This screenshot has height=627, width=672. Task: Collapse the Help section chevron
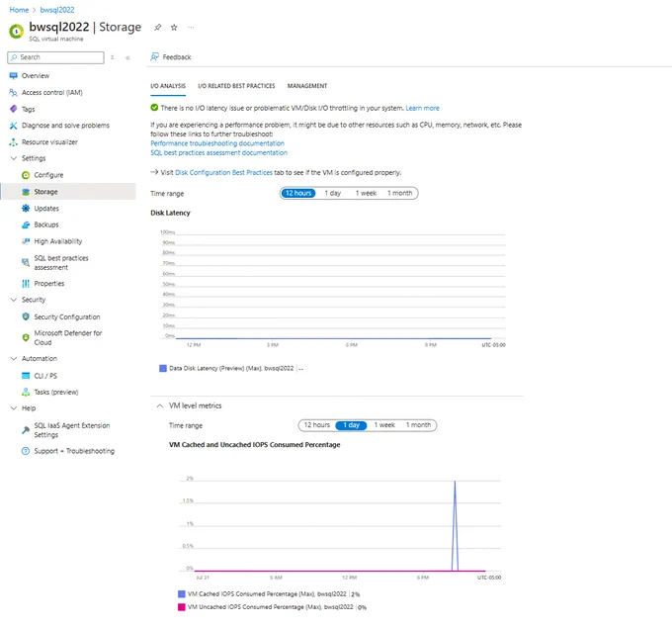pyautogui.click(x=13, y=408)
